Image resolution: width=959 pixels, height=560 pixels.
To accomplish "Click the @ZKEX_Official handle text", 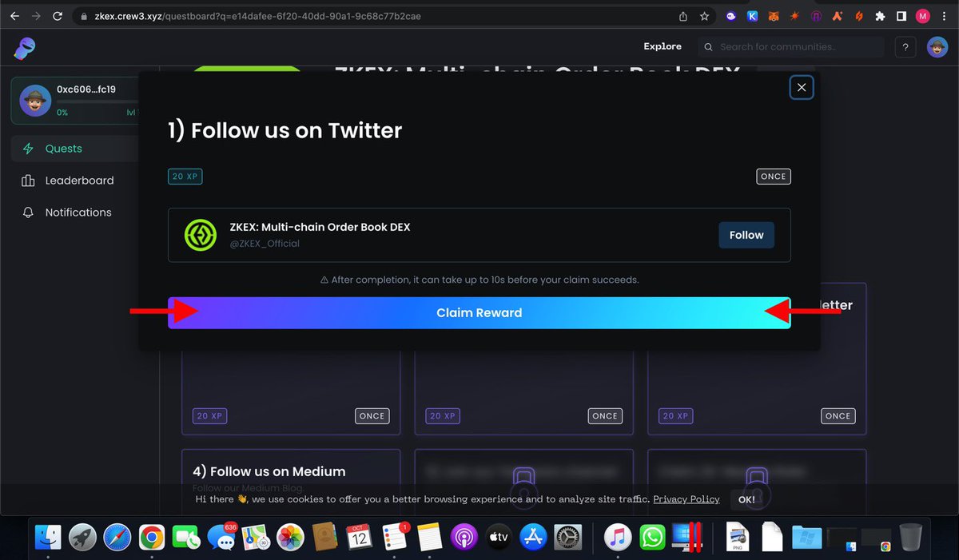I will pos(265,244).
